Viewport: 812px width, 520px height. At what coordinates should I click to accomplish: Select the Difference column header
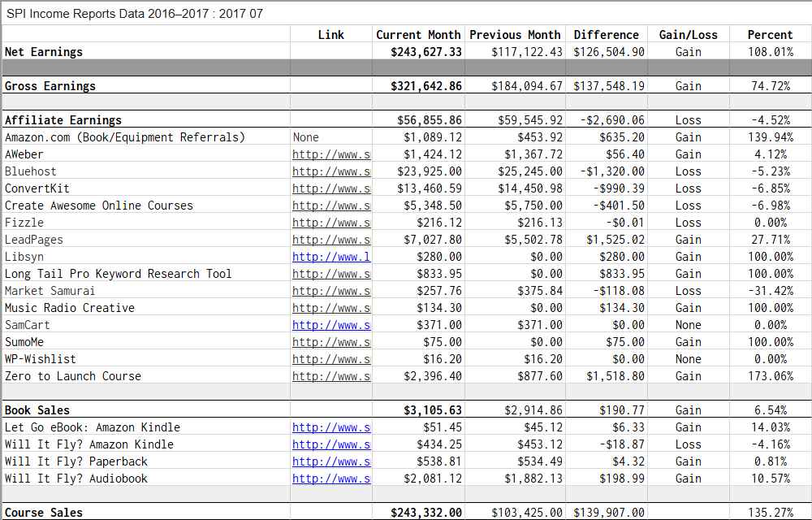click(607, 35)
